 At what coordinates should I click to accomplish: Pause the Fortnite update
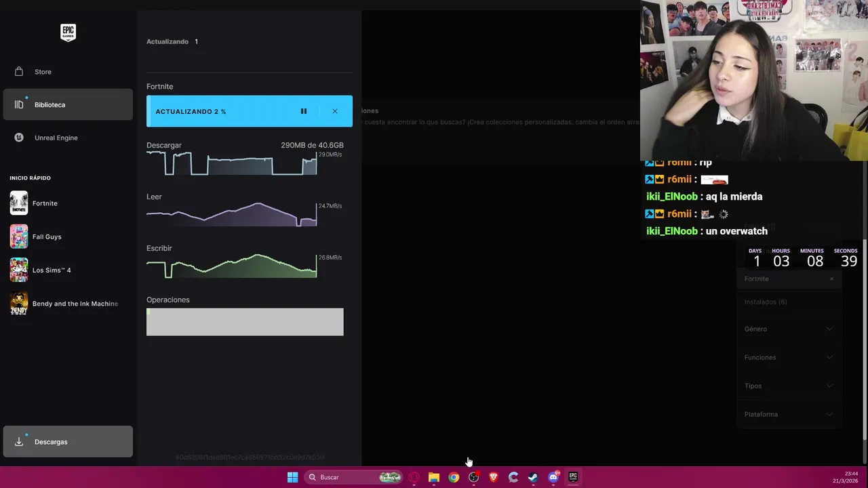tap(304, 111)
